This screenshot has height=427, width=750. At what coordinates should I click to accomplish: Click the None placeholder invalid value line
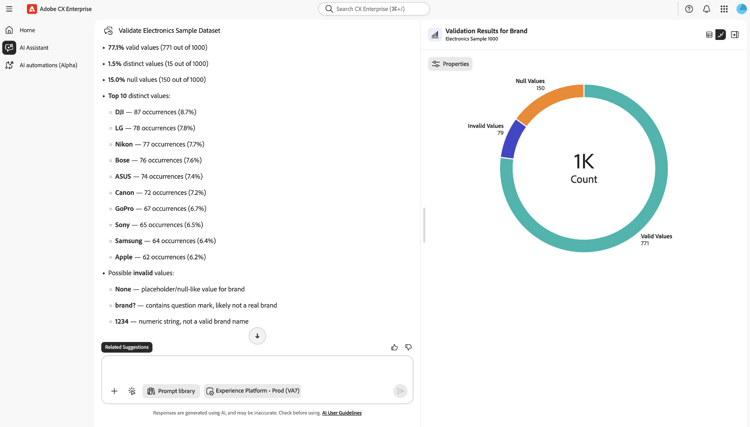click(180, 289)
